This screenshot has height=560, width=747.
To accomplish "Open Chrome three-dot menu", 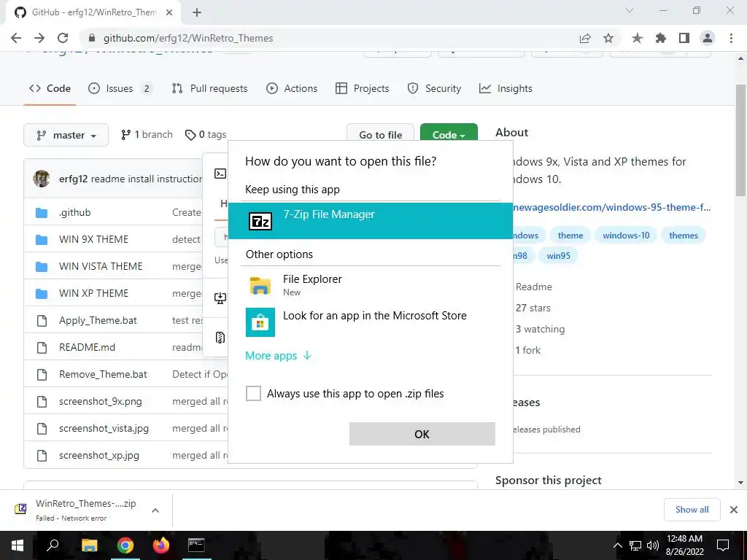I will [731, 38].
